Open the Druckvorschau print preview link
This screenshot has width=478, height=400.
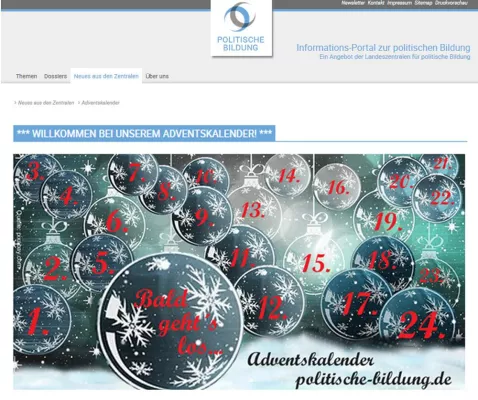[x=451, y=3]
